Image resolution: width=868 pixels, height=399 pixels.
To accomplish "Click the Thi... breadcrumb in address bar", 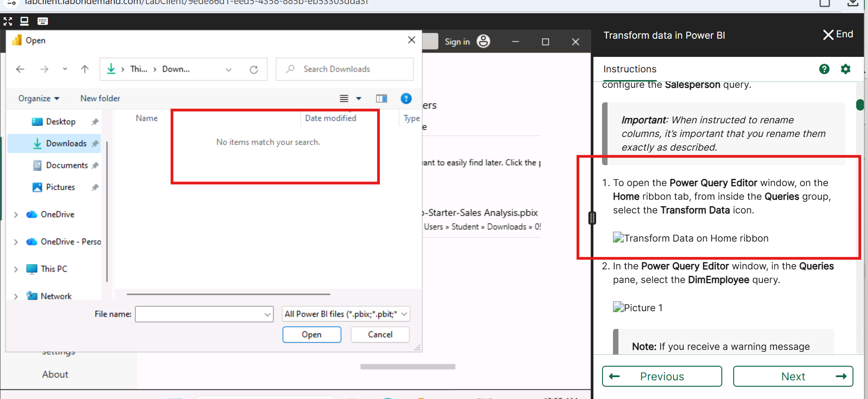I will click(138, 69).
